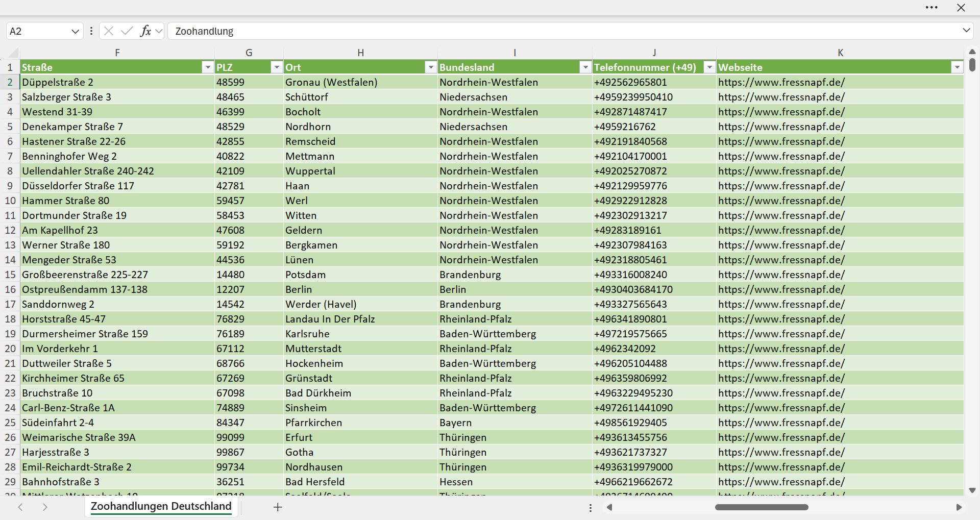This screenshot has height=520, width=980.
Task: Expand the formula bar with chevron
Action: (966, 30)
